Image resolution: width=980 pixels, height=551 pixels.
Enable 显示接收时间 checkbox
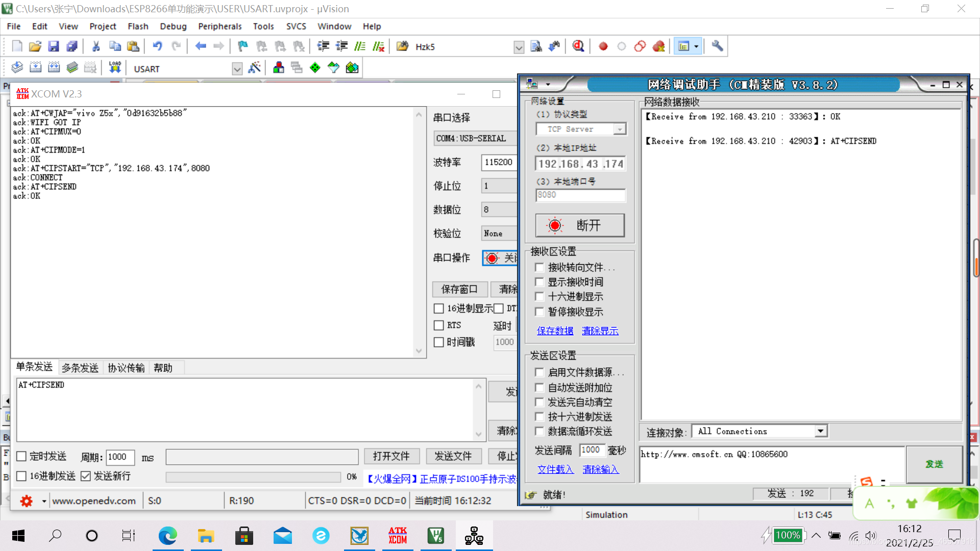pyautogui.click(x=540, y=282)
